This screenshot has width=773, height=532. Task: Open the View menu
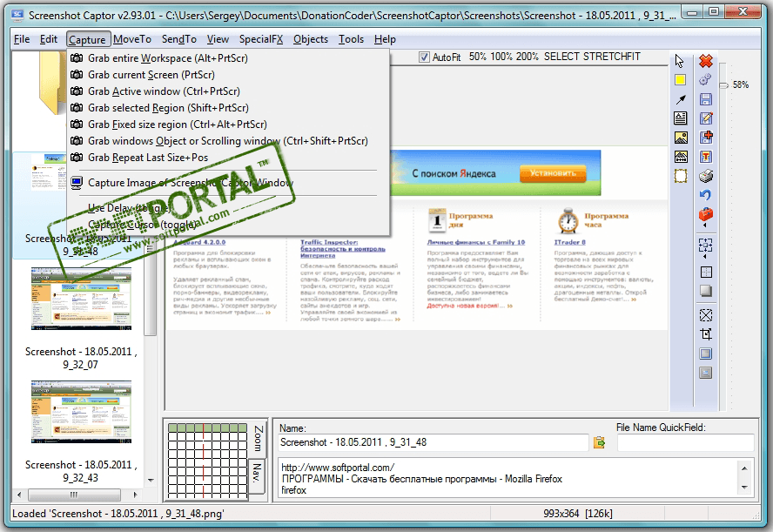[218, 39]
